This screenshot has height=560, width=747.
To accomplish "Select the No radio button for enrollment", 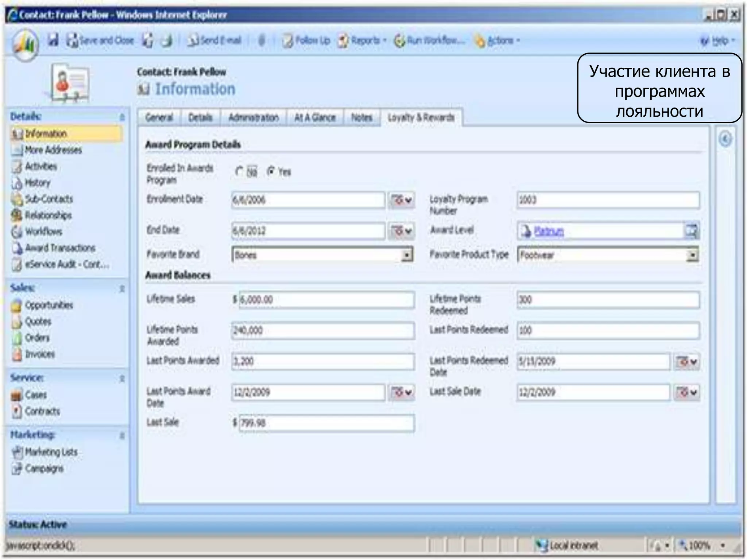I will [x=239, y=171].
